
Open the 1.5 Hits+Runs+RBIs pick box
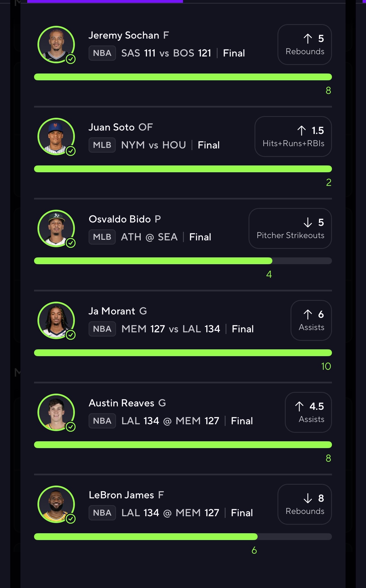click(x=293, y=136)
